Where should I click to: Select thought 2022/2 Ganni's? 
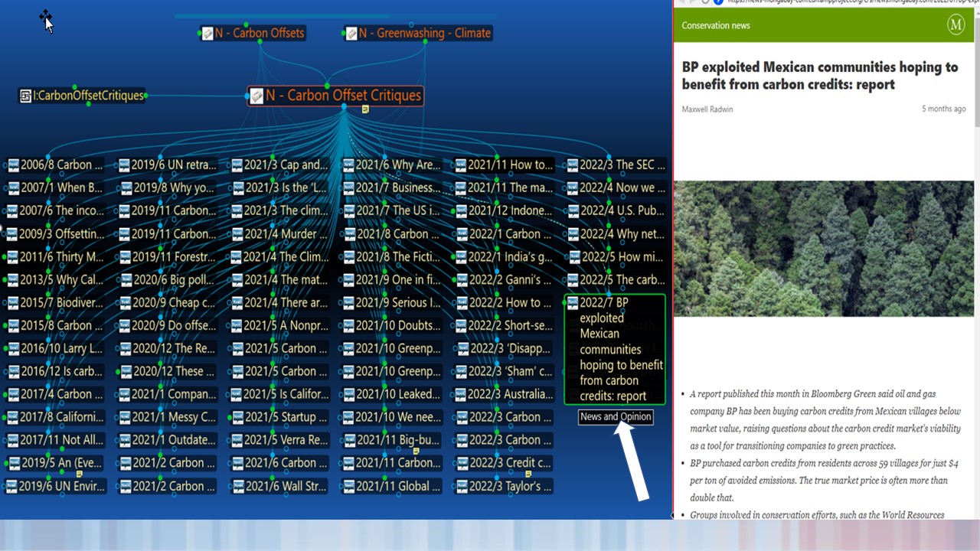[504, 280]
